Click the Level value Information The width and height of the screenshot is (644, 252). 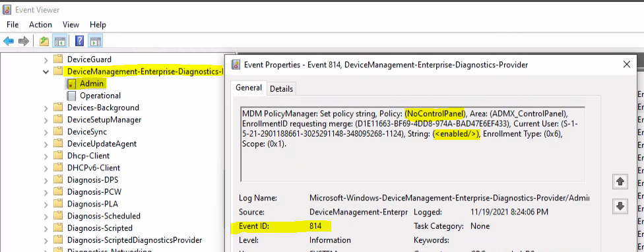pyautogui.click(x=330, y=240)
